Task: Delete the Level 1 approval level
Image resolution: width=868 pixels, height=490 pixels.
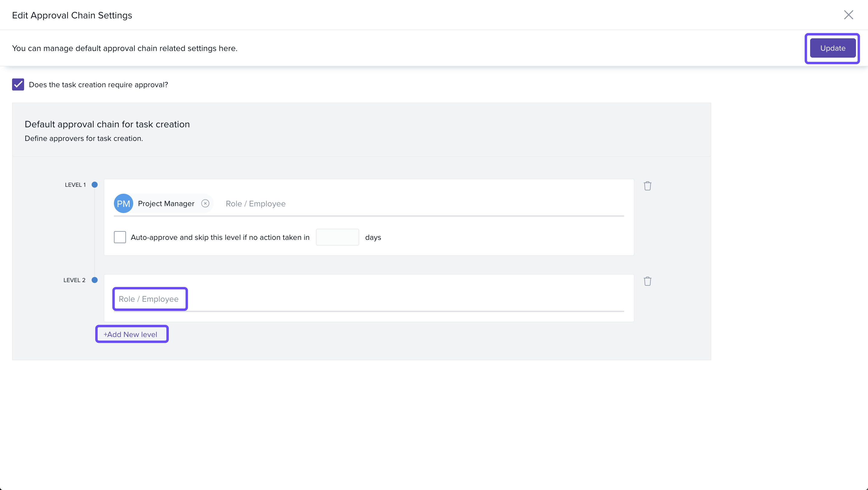Action: (647, 186)
